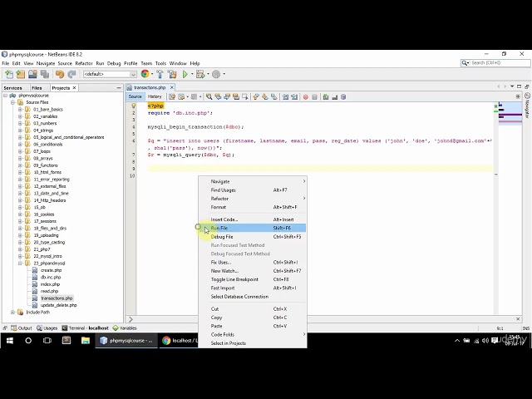Click the New File toolbar icon
Screen dimensions: 532x399
pyautogui.click(x=9, y=74)
